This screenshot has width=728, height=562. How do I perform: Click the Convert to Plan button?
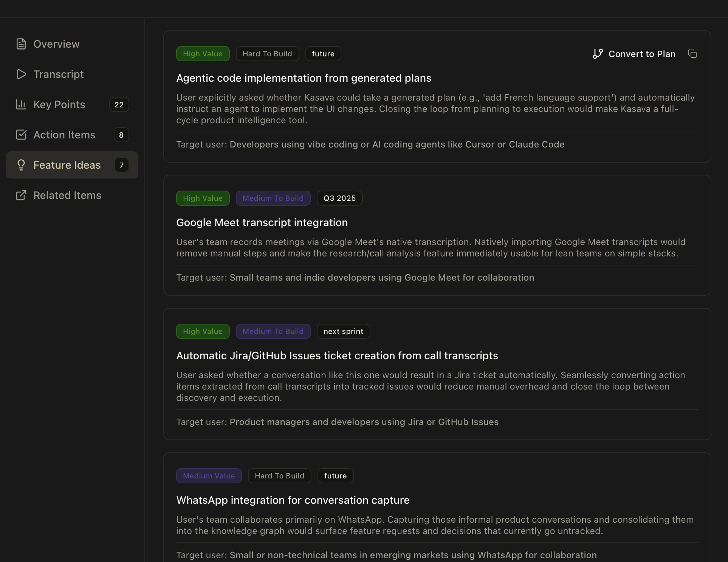pos(641,54)
